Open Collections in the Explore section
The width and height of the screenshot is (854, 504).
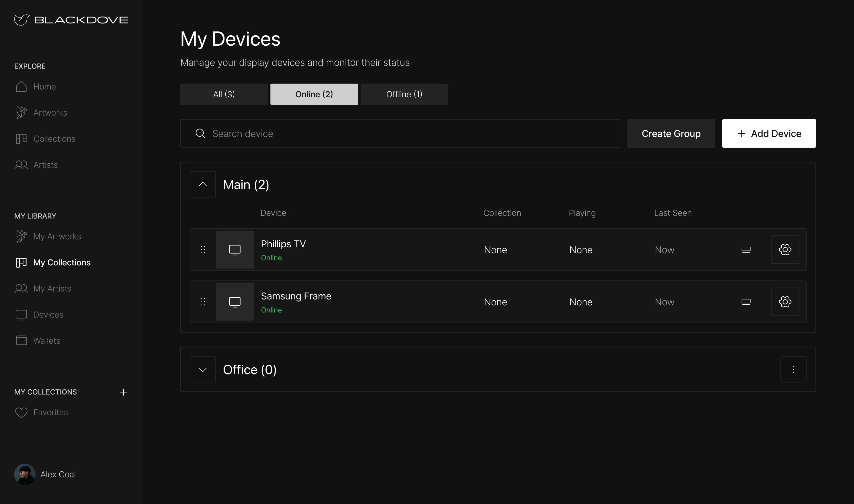(x=45, y=139)
